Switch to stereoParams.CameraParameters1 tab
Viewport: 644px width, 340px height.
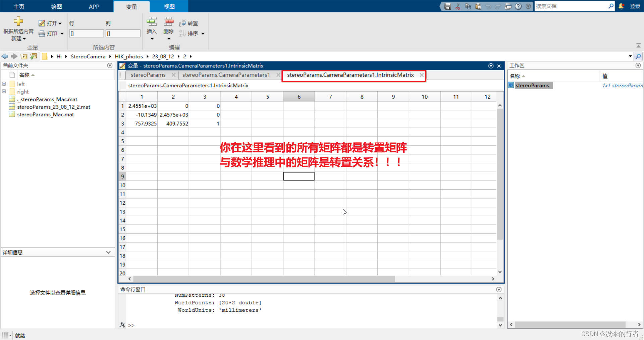pyautogui.click(x=226, y=75)
